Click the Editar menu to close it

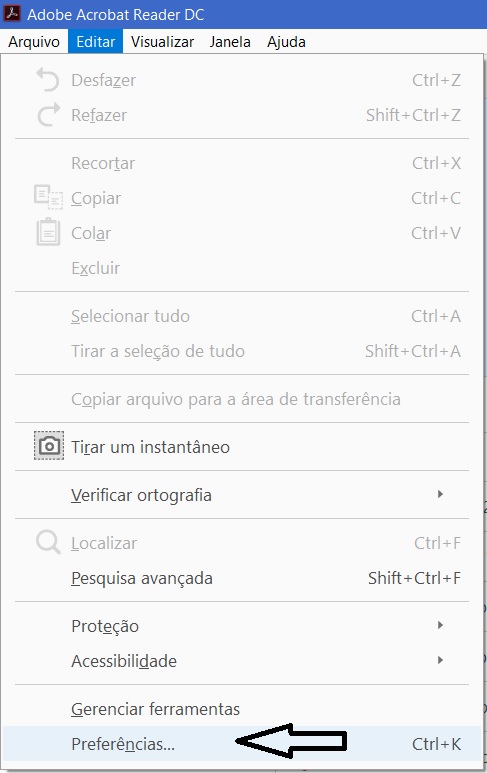click(96, 42)
